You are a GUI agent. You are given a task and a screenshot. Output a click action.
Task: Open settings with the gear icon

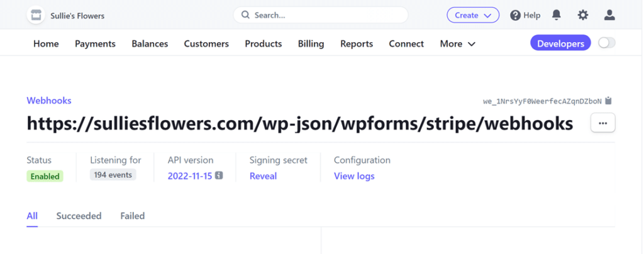pos(583,15)
